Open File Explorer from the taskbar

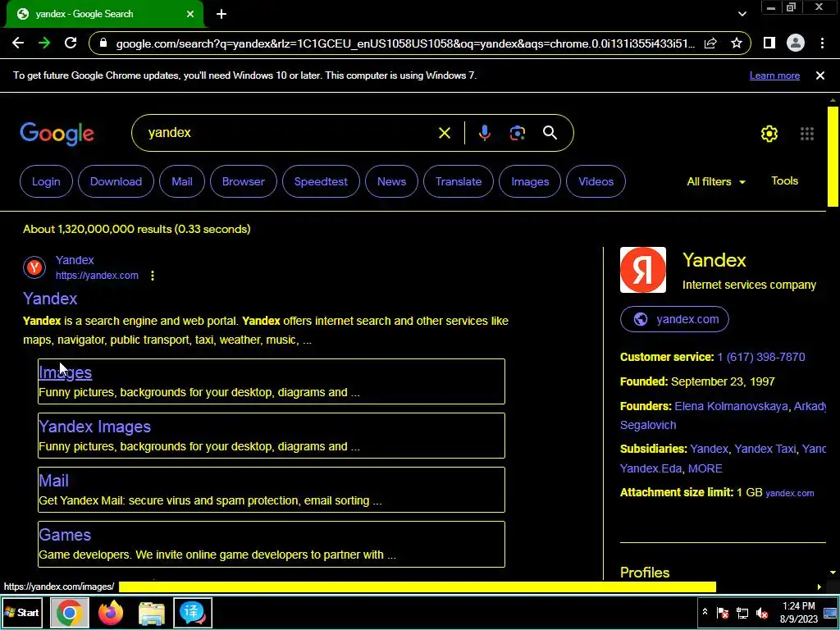click(x=152, y=613)
